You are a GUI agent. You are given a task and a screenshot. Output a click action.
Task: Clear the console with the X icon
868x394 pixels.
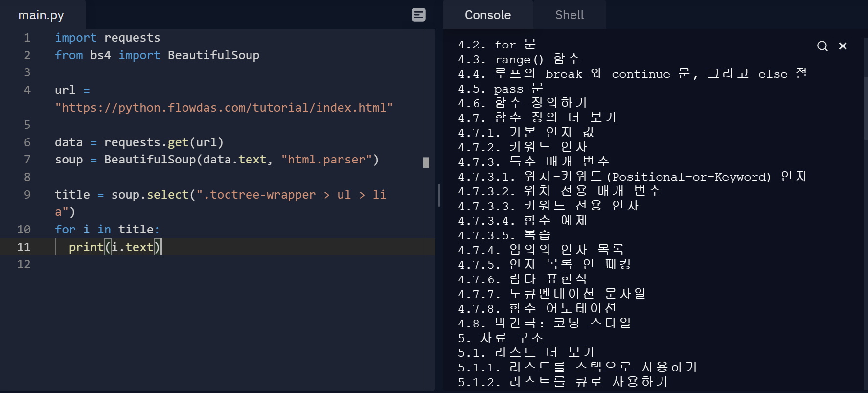[843, 46]
